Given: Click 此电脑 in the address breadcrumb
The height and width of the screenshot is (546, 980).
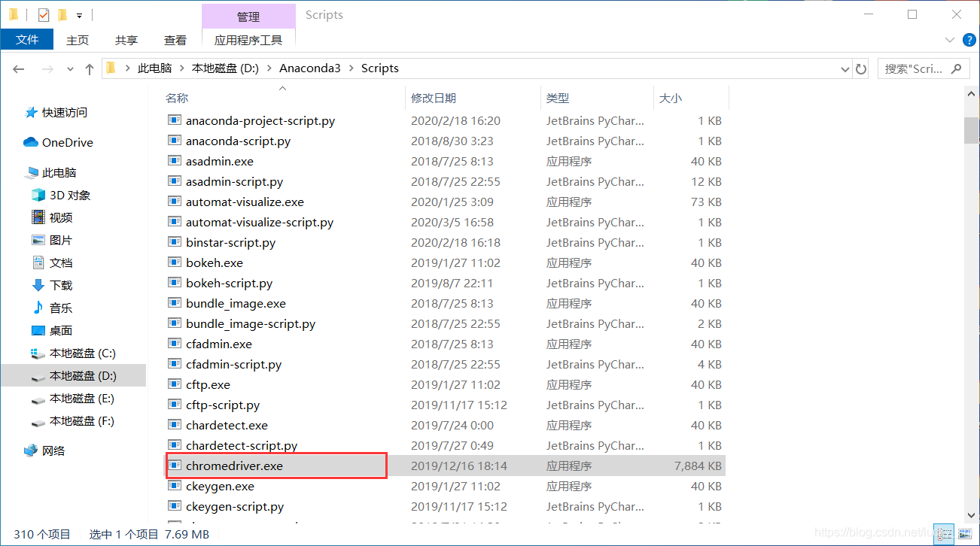Looking at the screenshot, I should (x=154, y=68).
